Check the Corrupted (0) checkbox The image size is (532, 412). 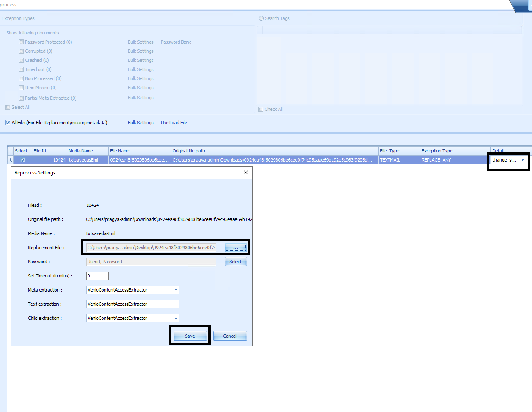pyautogui.click(x=21, y=51)
